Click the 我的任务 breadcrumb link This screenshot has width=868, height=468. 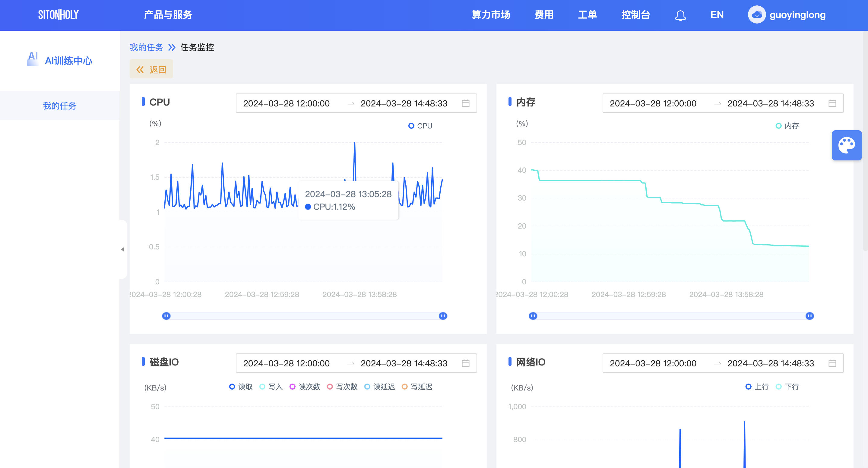[x=146, y=47]
